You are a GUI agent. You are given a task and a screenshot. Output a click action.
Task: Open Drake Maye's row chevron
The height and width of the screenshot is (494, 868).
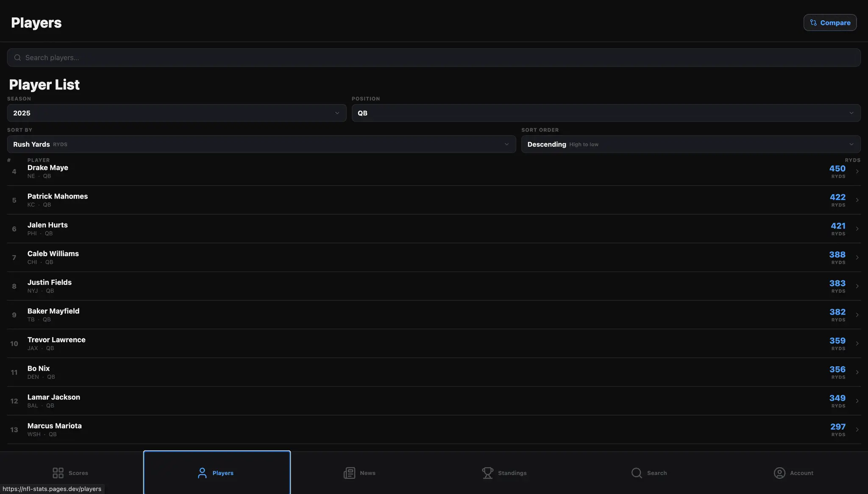click(x=857, y=171)
